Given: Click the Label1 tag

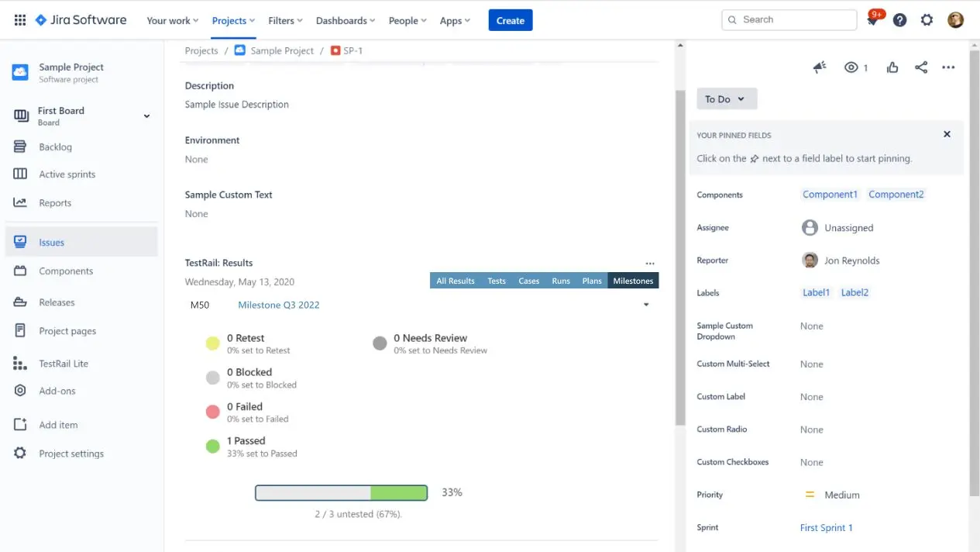Looking at the screenshot, I should [x=817, y=292].
